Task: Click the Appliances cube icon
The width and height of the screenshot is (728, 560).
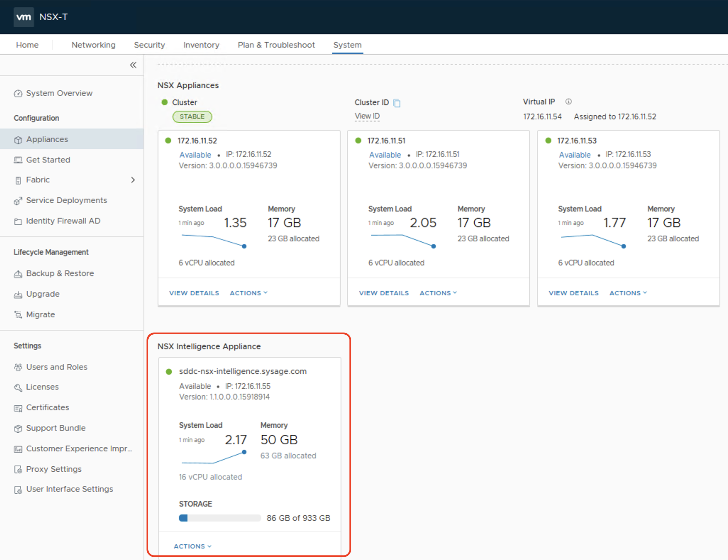Action: point(18,140)
